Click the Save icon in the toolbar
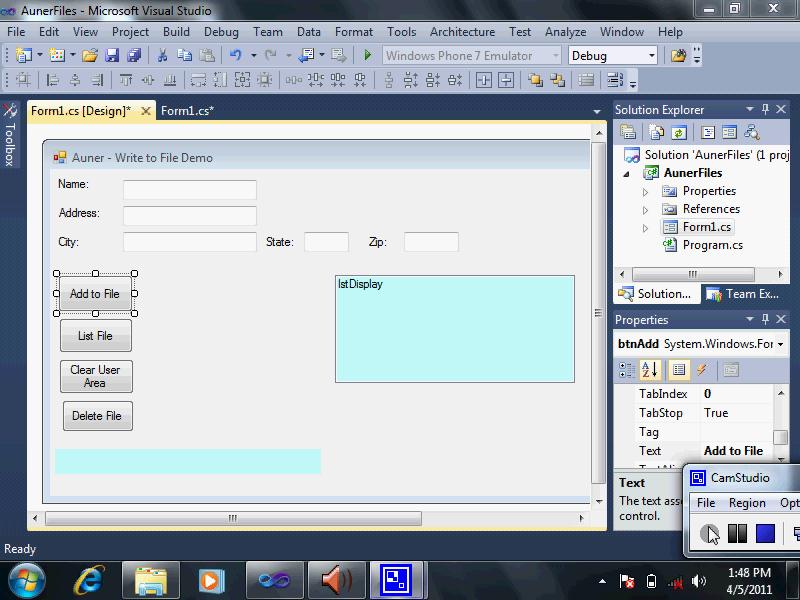800x600 pixels. [110, 56]
